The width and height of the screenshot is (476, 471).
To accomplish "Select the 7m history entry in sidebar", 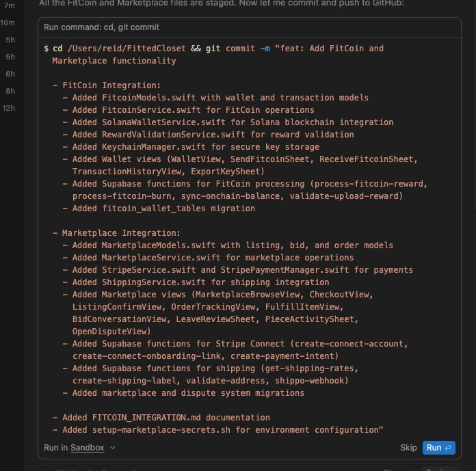I will coord(10,5).
